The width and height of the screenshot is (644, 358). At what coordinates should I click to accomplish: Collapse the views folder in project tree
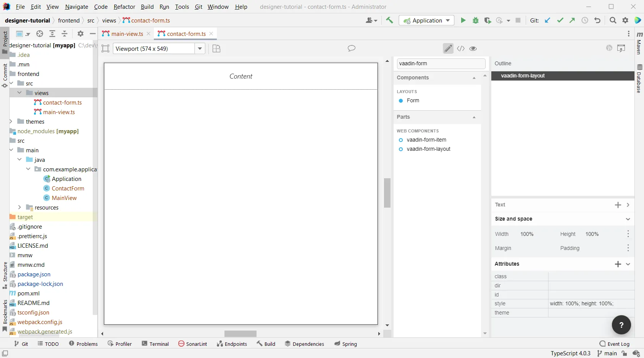click(x=19, y=93)
